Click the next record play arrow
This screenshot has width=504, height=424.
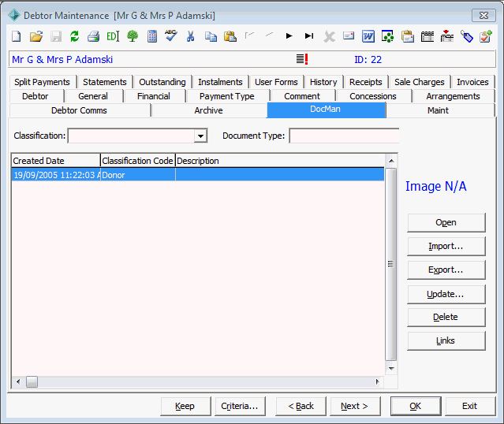click(289, 36)
